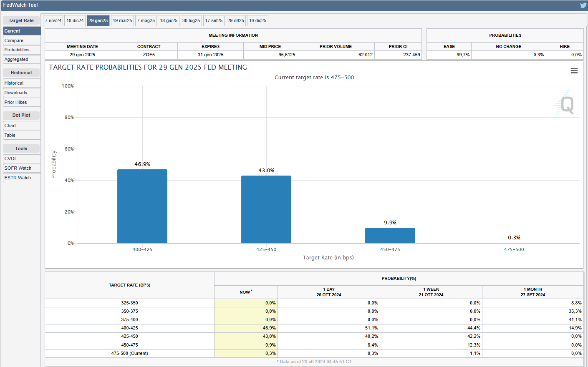The height and width of the screenshot is (367, 588).
Task: Click the QuikStrike Q logo watermark
Action: click(566, 105)
